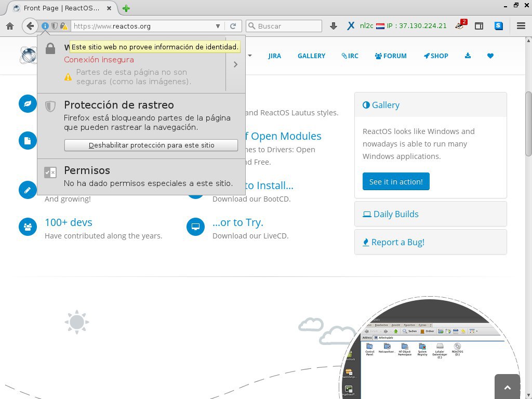The height and width of the screenshot is (399, 532).
Task: Click the vertical page scrollbar thumb
Action: point(528,124)
